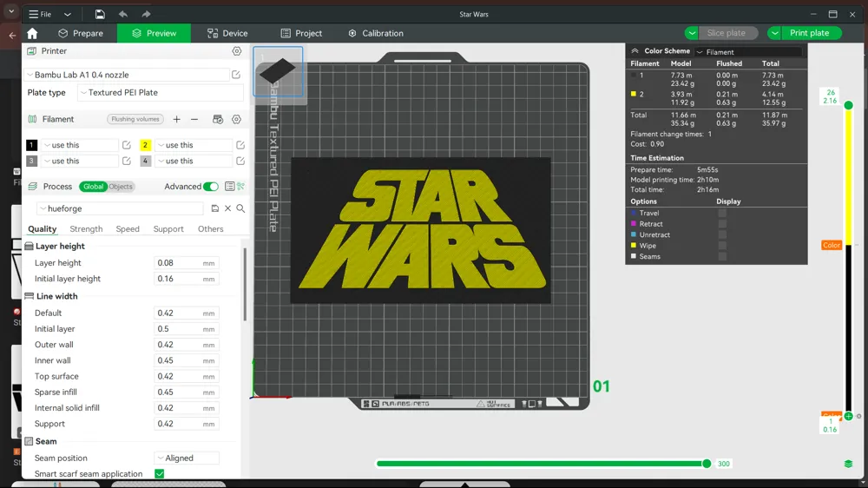Open filament settings gear icon
Screen dimensions: 868x488
236,119
